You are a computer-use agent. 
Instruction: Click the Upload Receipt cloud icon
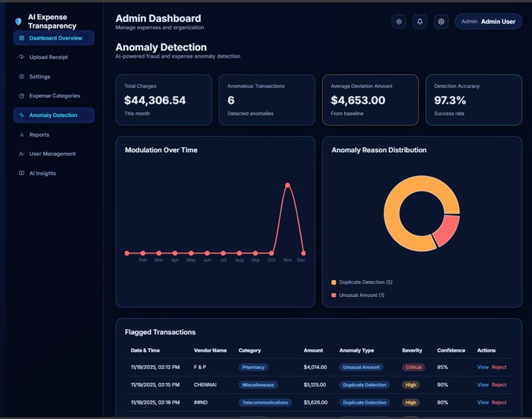(x=21, y=57)
